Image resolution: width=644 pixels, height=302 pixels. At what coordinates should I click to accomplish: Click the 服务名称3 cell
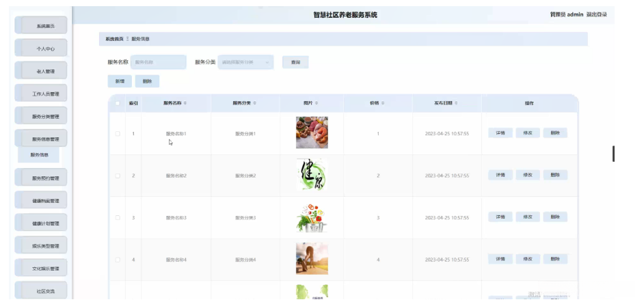pyautogui.click(x=176, y=218)
